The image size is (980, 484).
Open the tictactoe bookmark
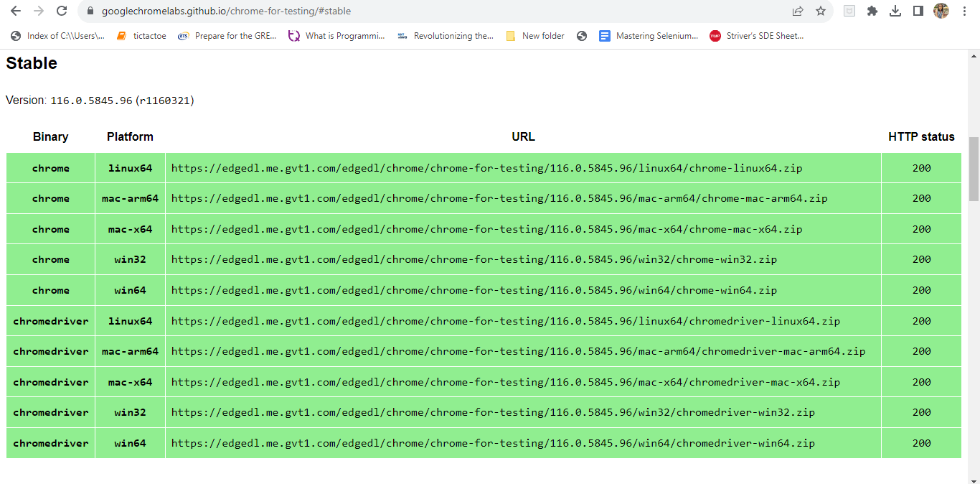141,36
